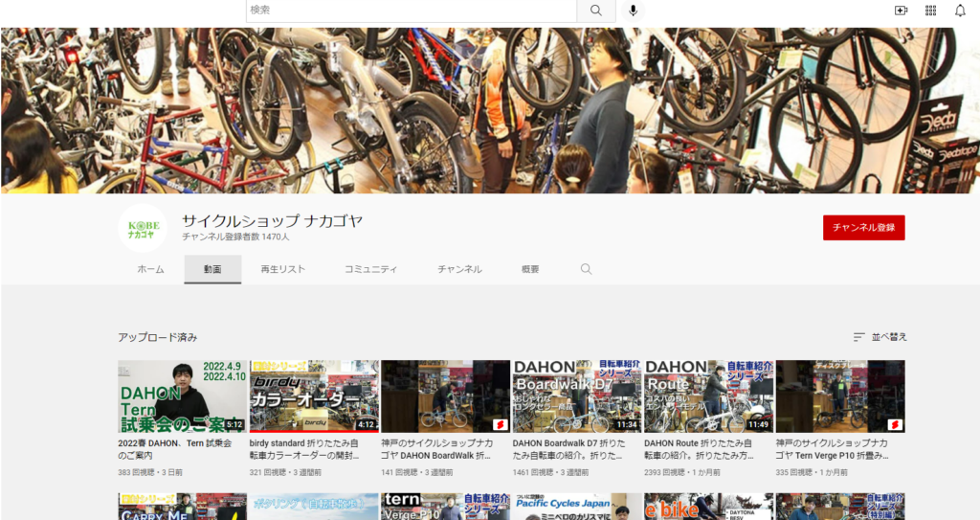
Task: Click the チャンネル登録者数 1470人 text
Action: pyautogui.click(x=235, y=237)
